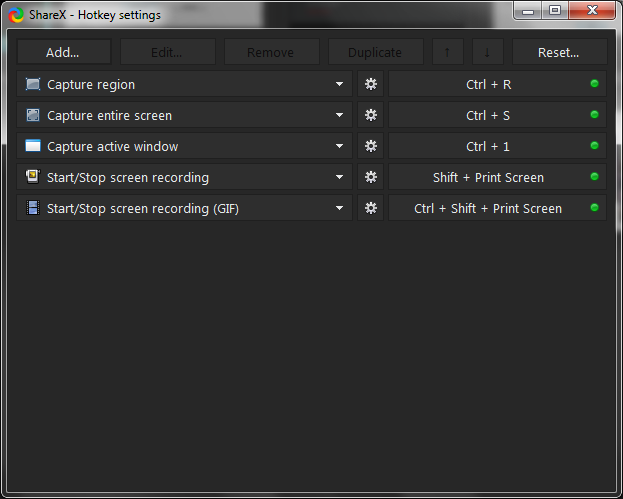Click the Remove button

click(271, 52)
